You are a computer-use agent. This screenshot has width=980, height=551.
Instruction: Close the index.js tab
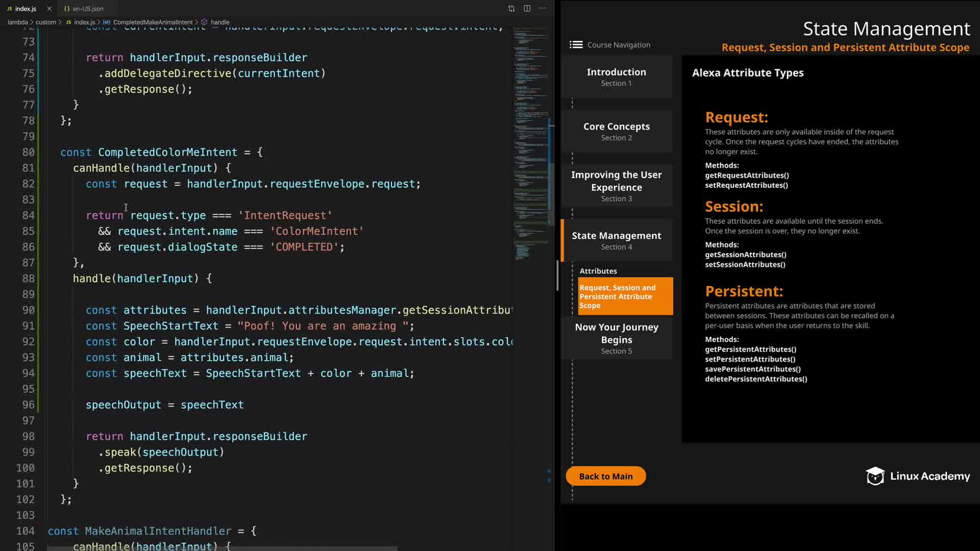click(x=49, y=9)
